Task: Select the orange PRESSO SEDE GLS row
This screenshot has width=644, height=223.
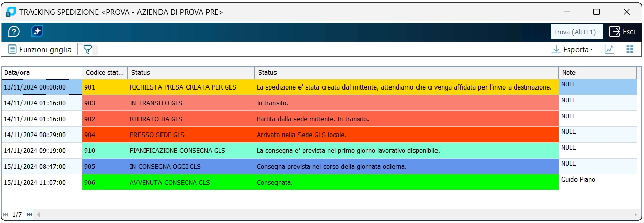Action: click(319, 135)
